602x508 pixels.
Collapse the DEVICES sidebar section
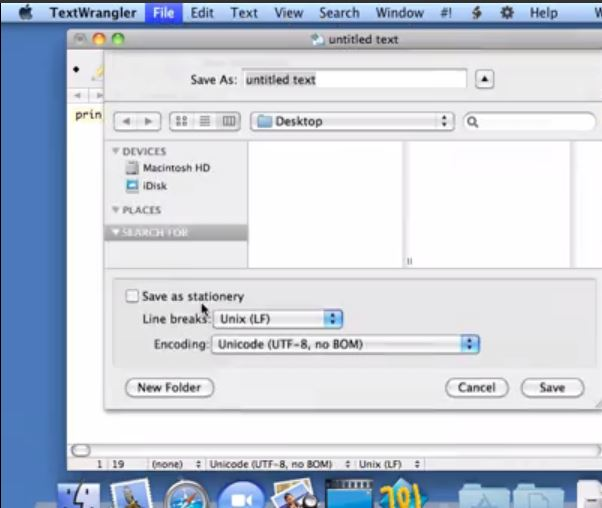pos(116,151)
